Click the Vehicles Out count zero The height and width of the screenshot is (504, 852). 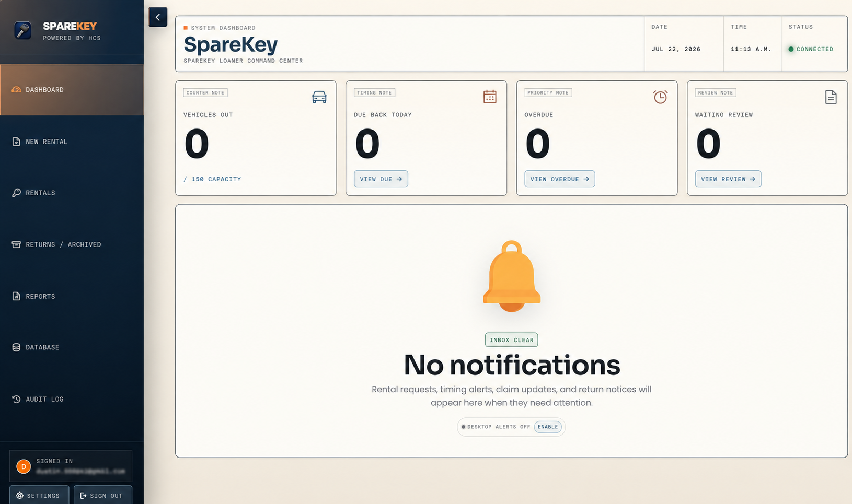tap(197, 144)
